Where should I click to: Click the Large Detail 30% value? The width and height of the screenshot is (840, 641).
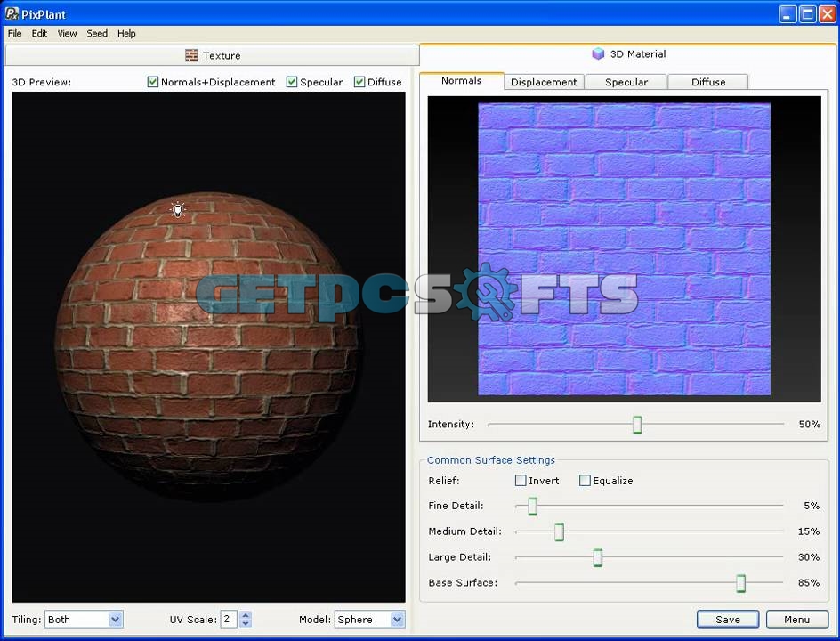[x=809, y=556]
